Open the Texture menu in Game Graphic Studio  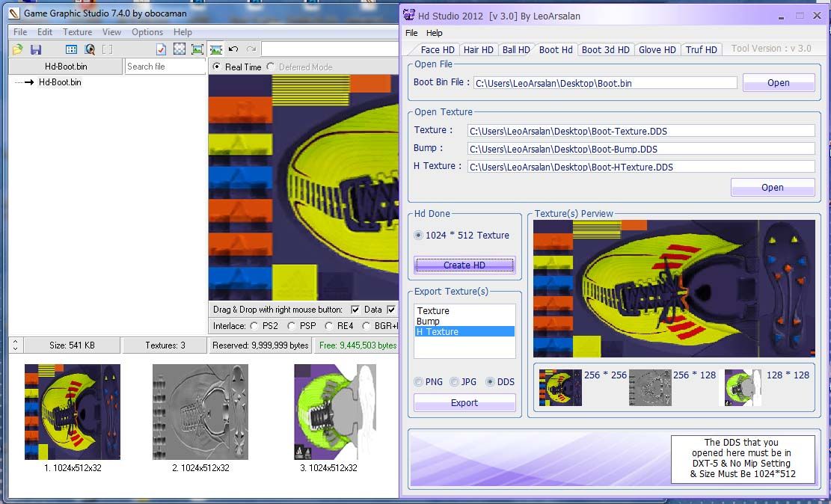tap(77, 32)
